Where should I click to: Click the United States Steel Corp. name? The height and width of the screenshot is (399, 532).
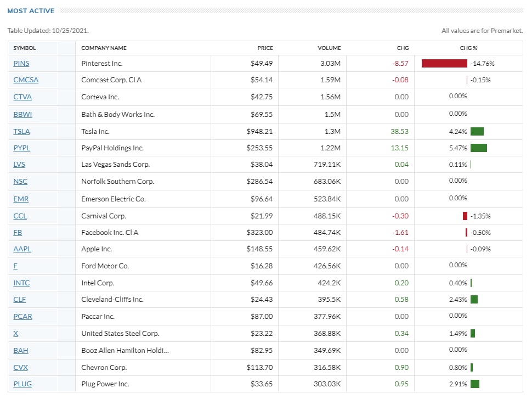point(120,334)
